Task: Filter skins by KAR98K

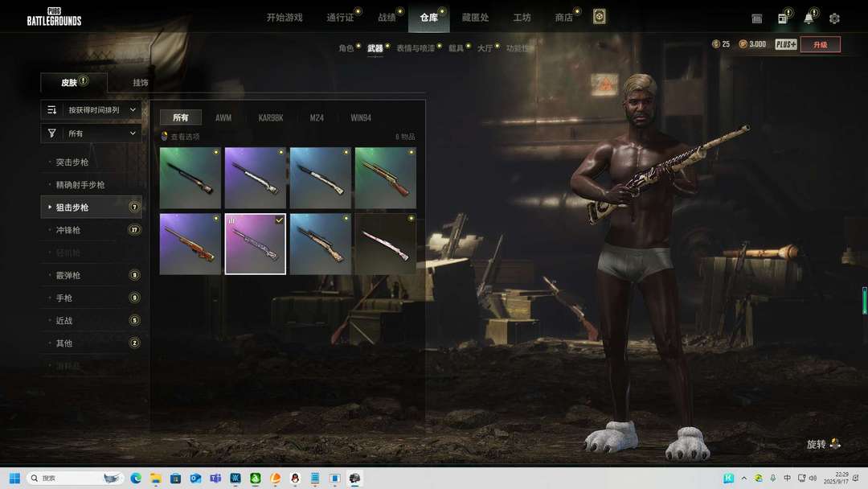Action: 271,117
